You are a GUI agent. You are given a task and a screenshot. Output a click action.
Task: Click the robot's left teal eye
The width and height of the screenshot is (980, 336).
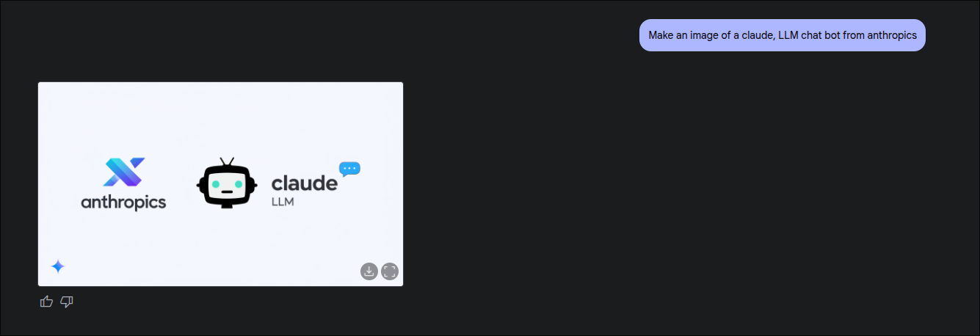pos(216,183)
